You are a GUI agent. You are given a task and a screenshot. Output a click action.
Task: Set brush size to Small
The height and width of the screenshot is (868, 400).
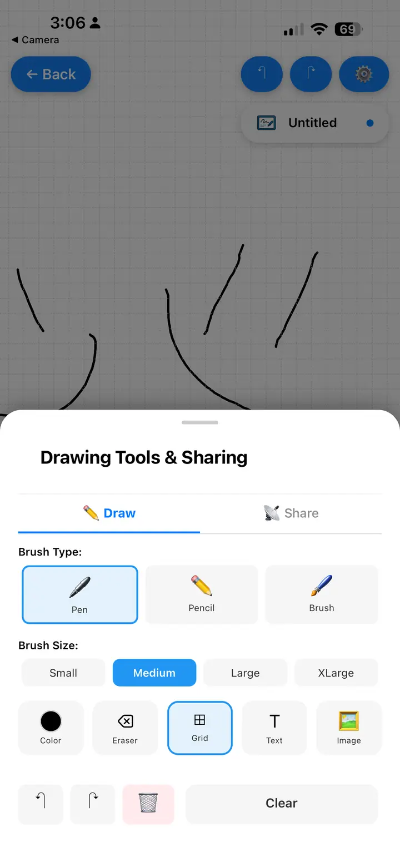tap(63, 673)
